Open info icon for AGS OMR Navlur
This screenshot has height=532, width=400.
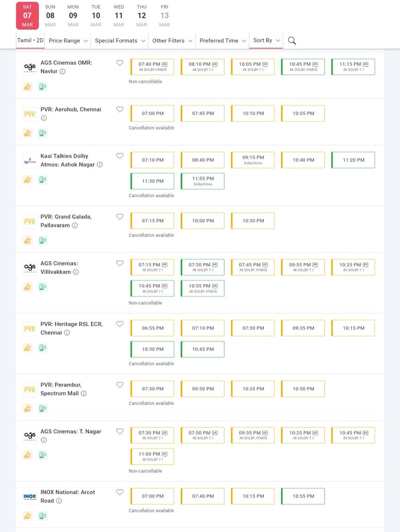tap(63, 71)
